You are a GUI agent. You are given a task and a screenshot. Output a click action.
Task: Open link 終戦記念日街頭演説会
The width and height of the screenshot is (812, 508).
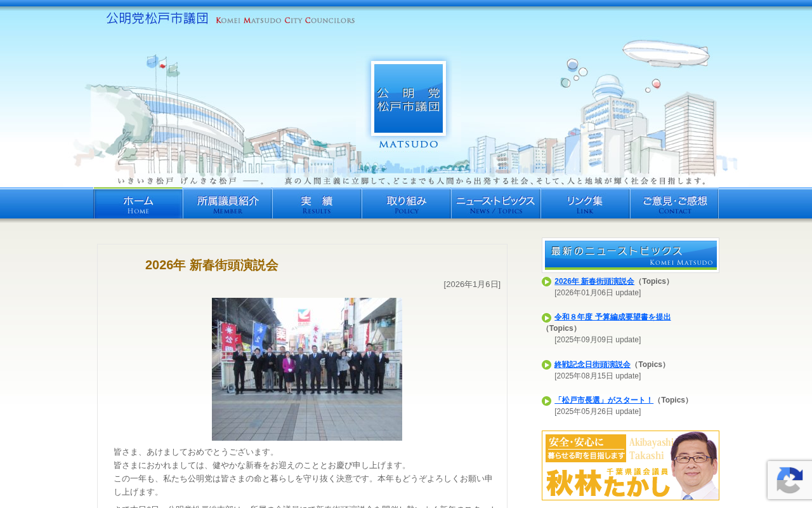click(x=593, y=364)
